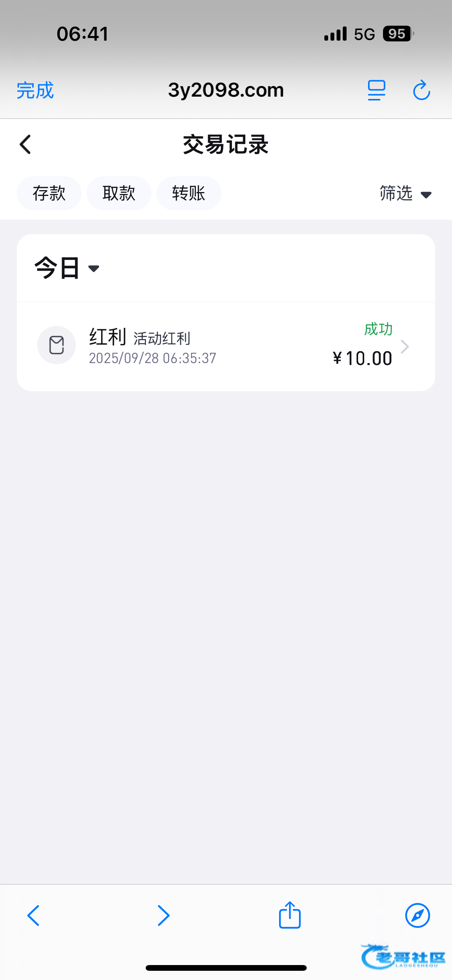The width and height of the screenshot is (452, 980).
Task: Go forward with browser forward arrow
Action: pos(164,916)
